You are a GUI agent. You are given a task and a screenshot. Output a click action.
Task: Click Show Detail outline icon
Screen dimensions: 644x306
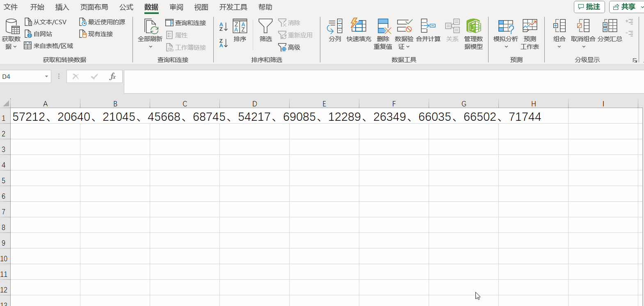point(630,21)
